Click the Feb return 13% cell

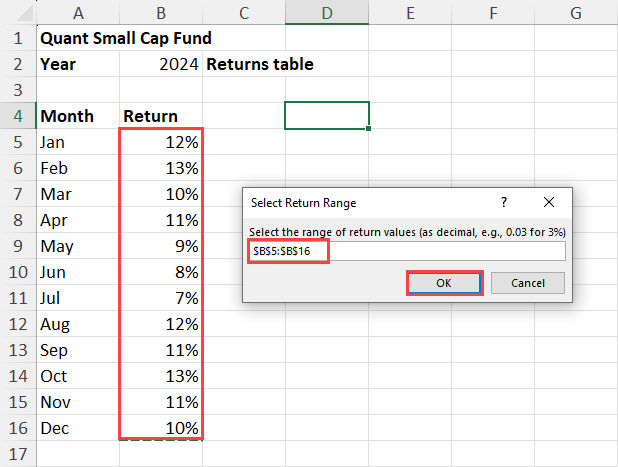point(161,168)
